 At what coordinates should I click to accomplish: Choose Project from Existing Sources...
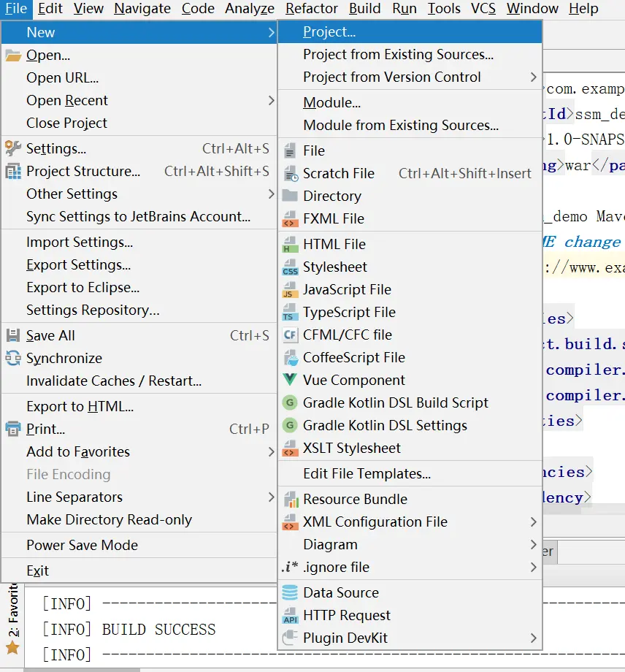coord(410,55)
